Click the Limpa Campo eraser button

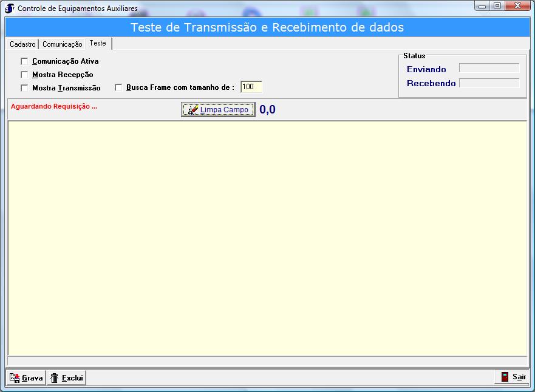(218, 110)
